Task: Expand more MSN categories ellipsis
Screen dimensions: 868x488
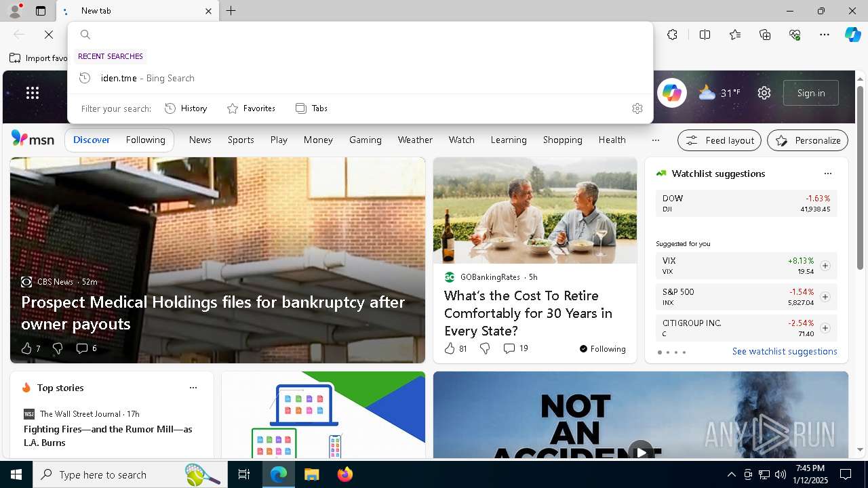Action: pos(655,140)
